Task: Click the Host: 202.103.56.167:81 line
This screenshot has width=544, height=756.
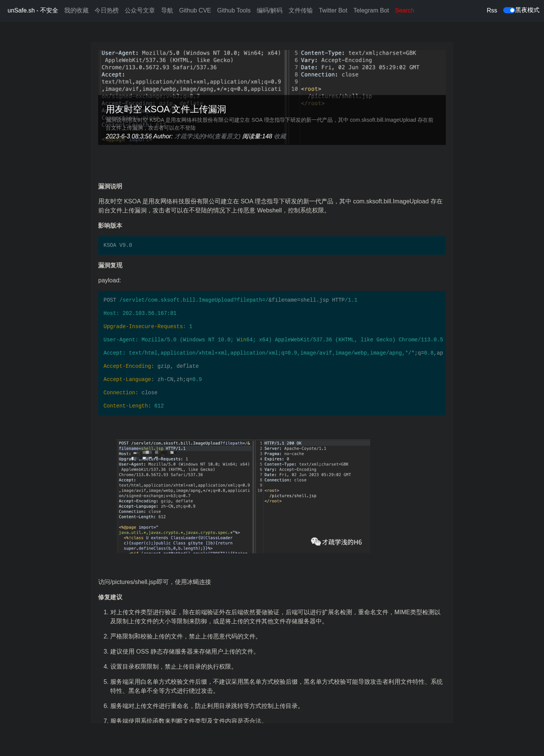Action: pos(140,313)
